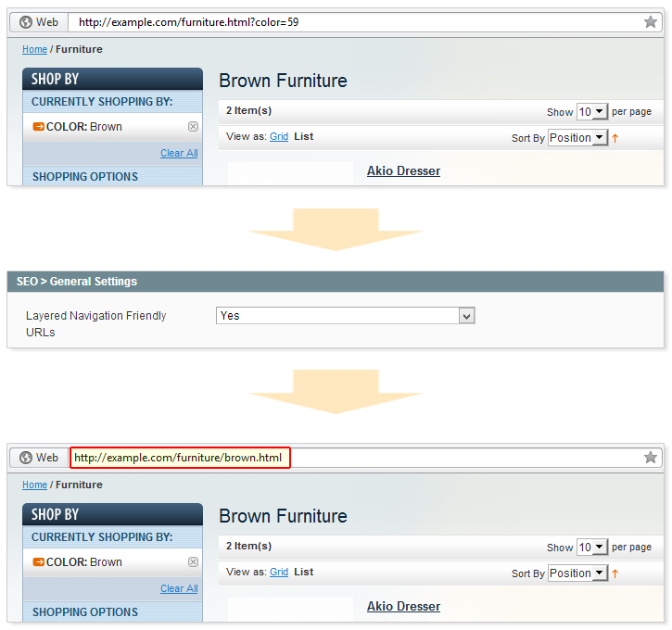Viewport: 672px width, 630px height.
Task: Click the bookmark star beside the brown.html URL
Action: pyautogui.click(x=651, y=458)
